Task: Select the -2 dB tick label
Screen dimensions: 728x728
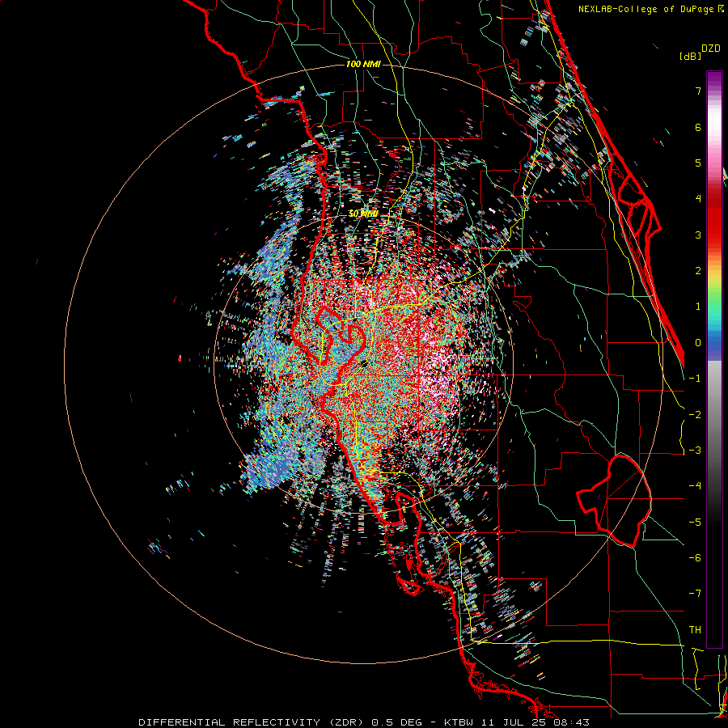Action: [x=695, y=415]
